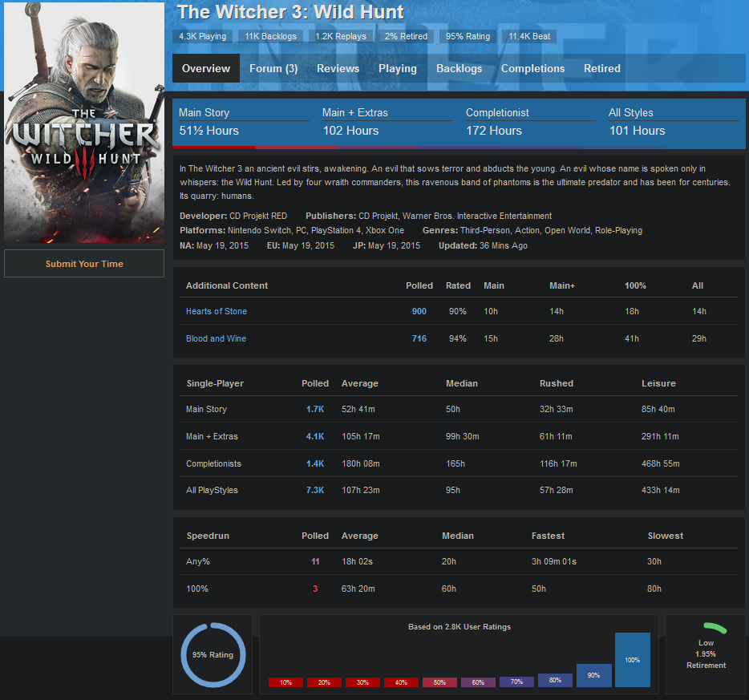749x700 pixels.
Task: Click the All PlayStyles rushed 57h 28m value
Action: (x=557, y=491)
